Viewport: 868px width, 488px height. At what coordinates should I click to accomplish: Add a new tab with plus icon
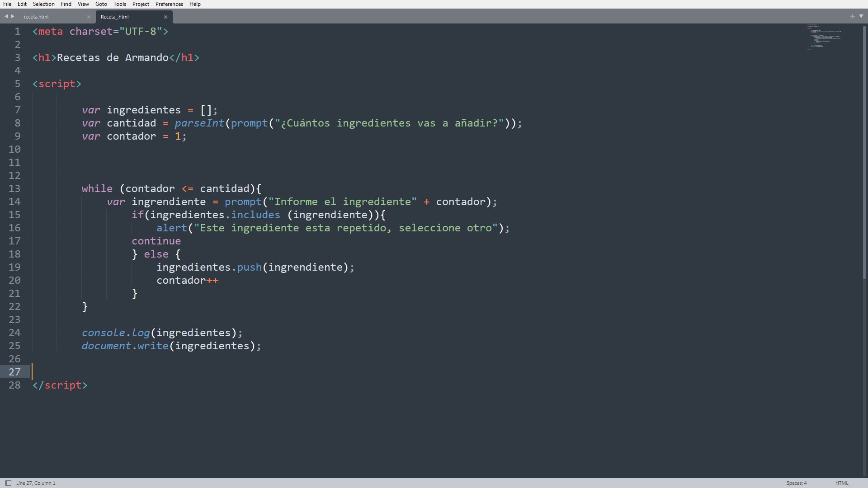[x=853, y=16]
